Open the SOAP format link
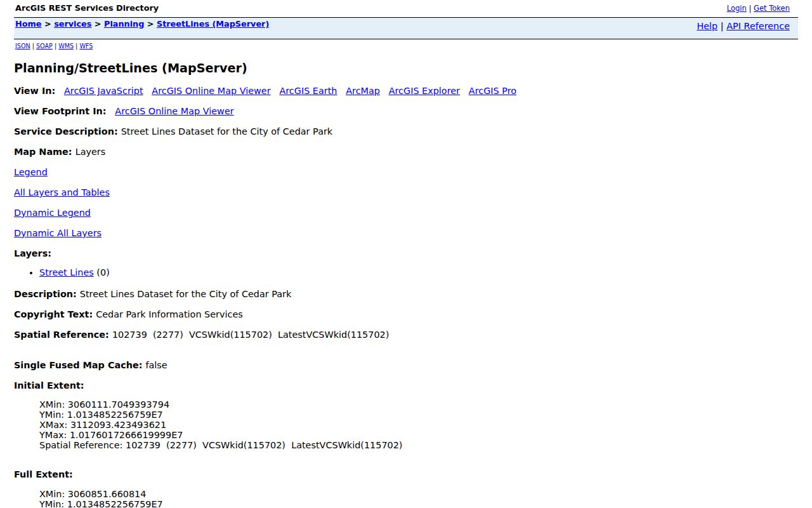Screen dimensions: 812x508 pyautogui.click(x=44, y=46)
